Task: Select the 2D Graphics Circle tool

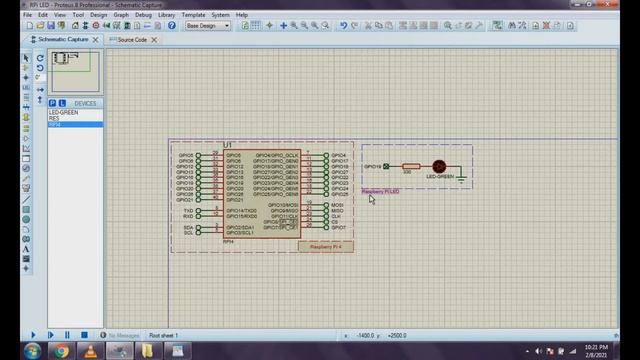Action: pos(26,220)
